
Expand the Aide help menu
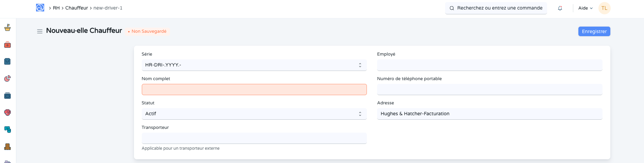(x=585, y=8)
